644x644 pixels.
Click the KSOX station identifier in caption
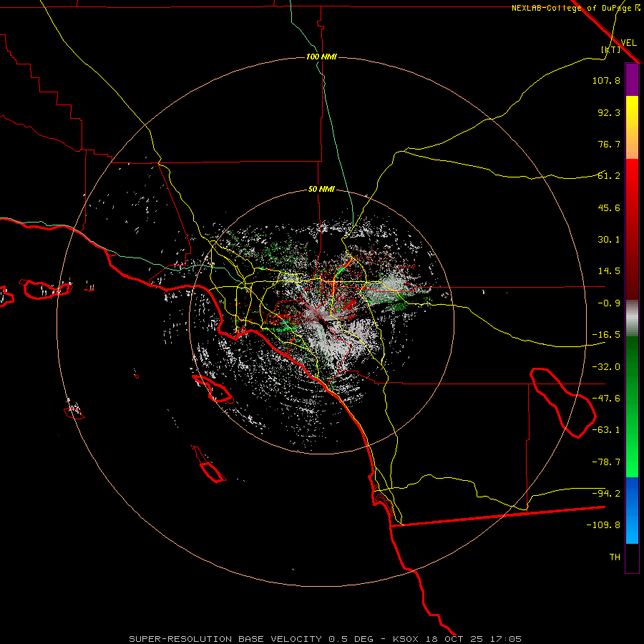pos(406,639)
